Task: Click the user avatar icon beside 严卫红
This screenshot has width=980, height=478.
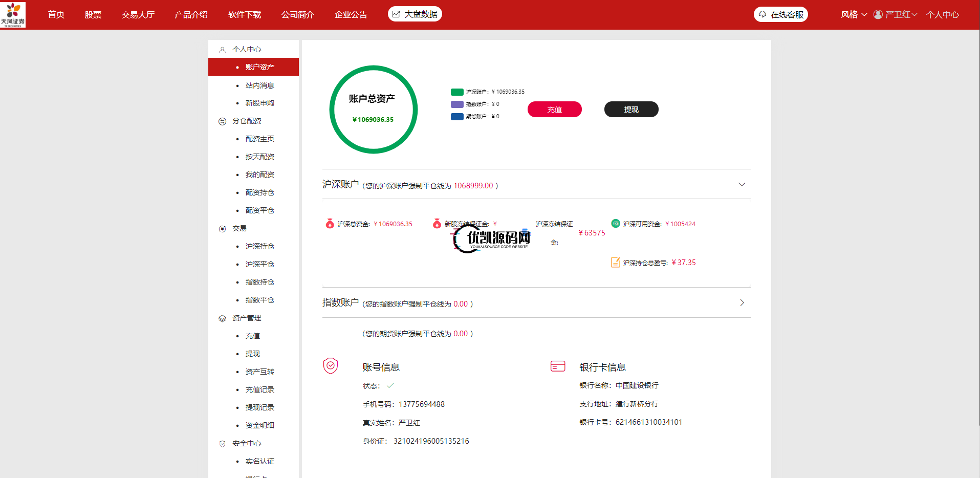Action: [x=878, y=14]
